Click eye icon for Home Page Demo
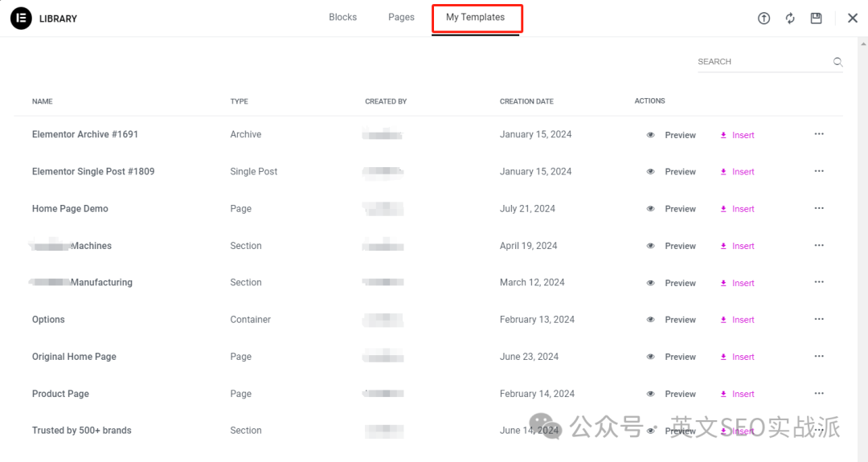This screenshot has width=868, height=462. click(650, 209)
